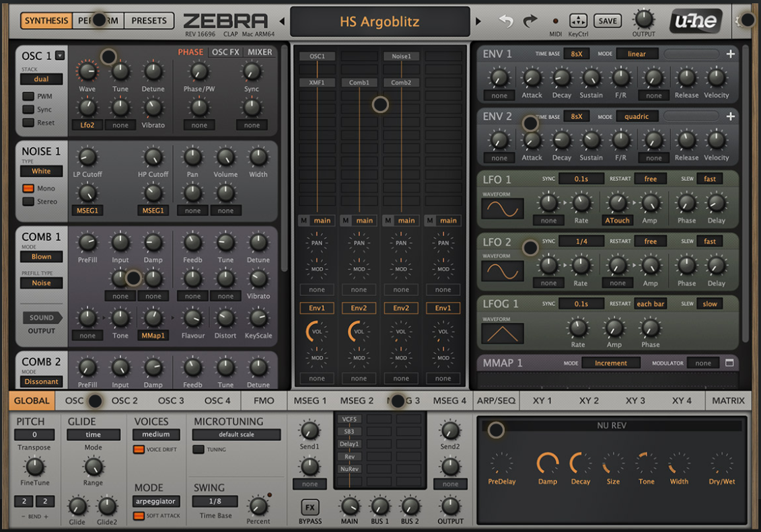Click the LFO 1 sine waveform display
This screenshot has height=532, width=761.
(502, 208)
